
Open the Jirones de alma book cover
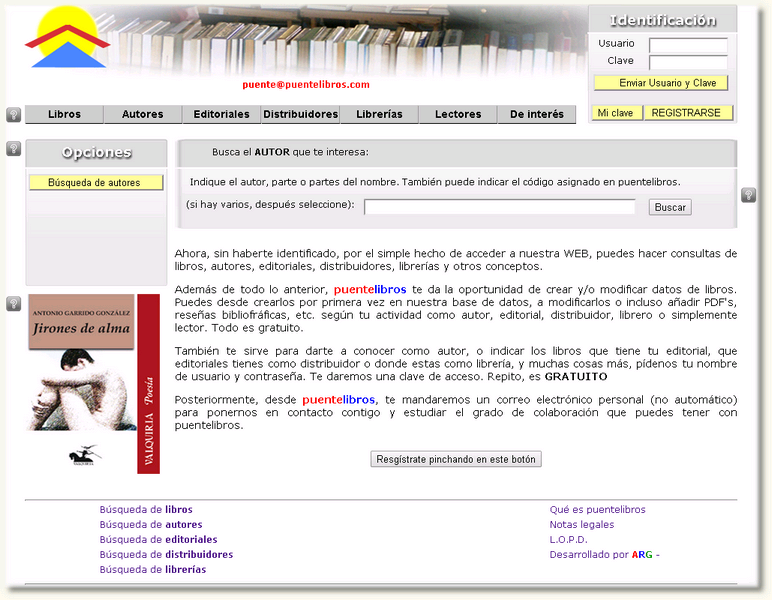click(94, 384)
